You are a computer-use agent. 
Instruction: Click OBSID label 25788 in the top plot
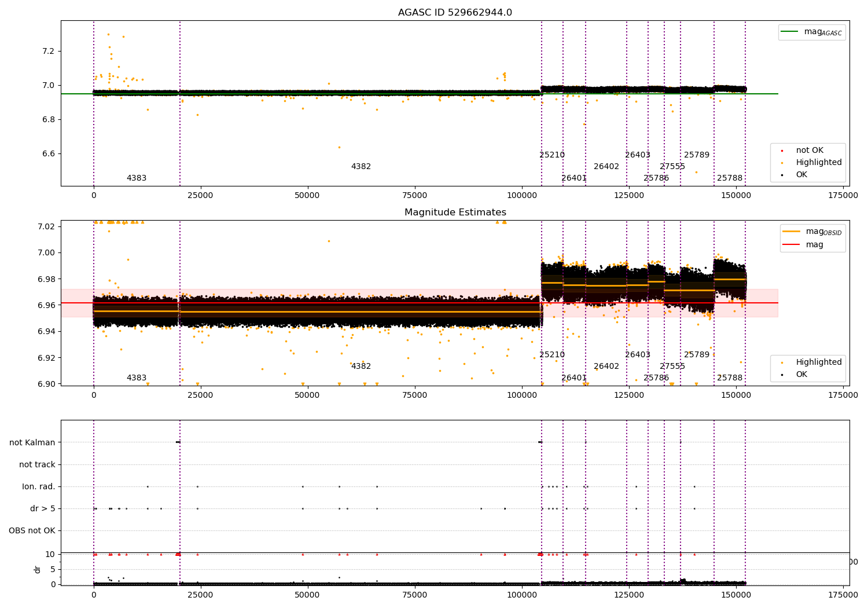pos(730,178)
